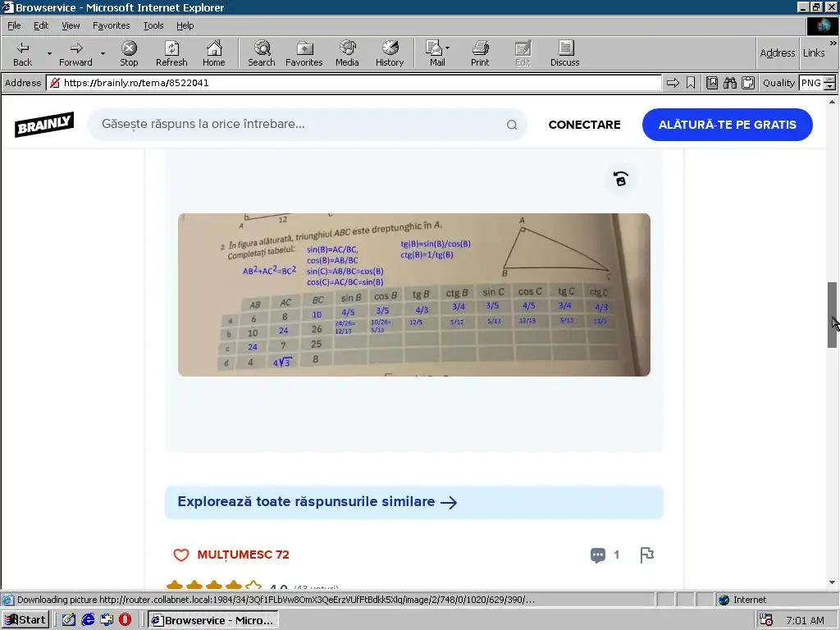Go back using the Back toolbar button
This screenshot has height=630, width=840.
(22, 53)
